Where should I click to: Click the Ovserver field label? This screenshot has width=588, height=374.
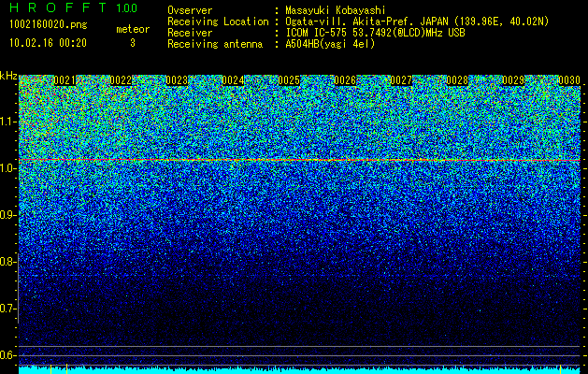pyautogui.click(x=190, y=10)
